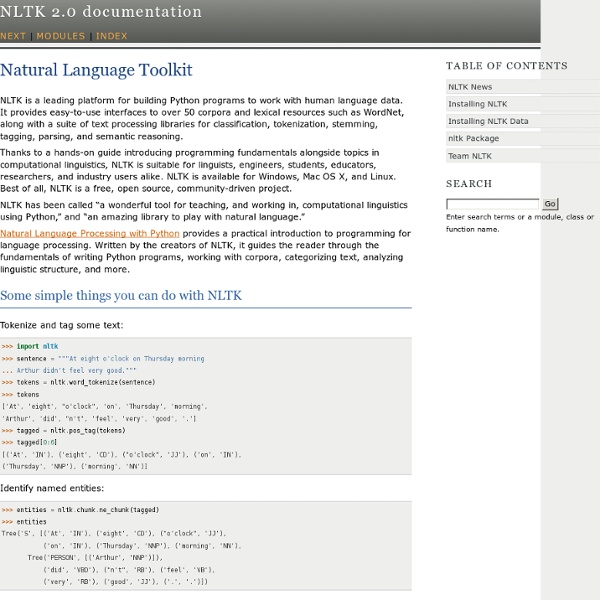
Task: Click the Tree('PERSON' output line
Action: click(x=95, y=558)
